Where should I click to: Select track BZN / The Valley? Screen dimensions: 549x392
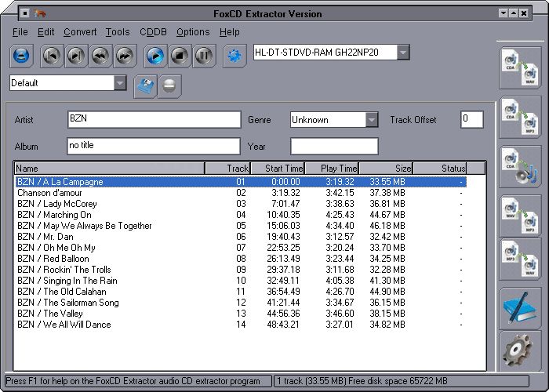tap(241, 314)
